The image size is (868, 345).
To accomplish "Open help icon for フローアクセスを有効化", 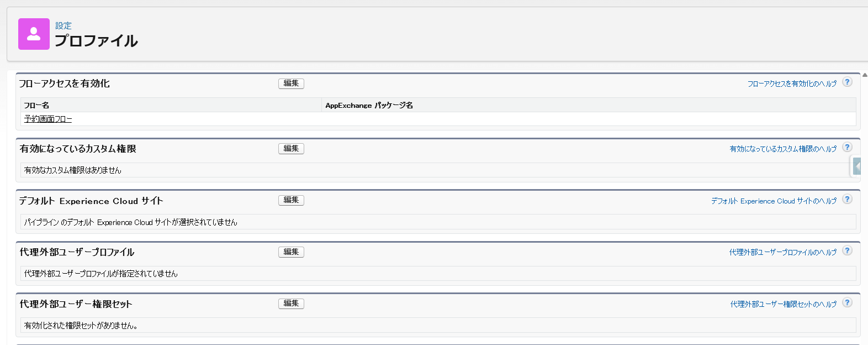I will (847, 82).
